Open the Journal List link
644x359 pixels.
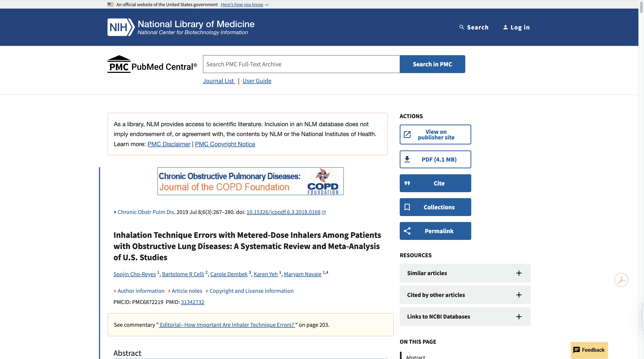pos(219,81)
